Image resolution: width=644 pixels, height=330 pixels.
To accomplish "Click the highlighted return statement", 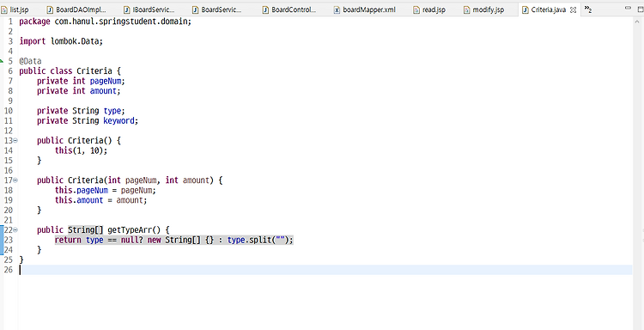I will coord(174,240).
